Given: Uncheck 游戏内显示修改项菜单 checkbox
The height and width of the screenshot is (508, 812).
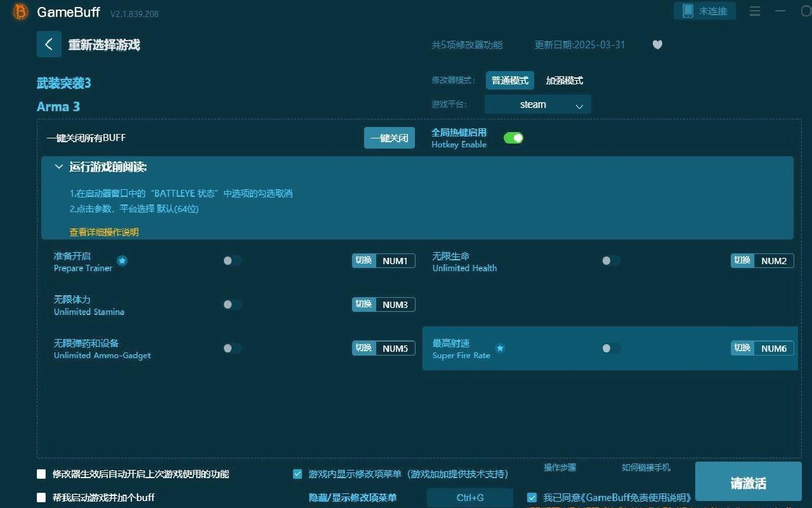Looking at the screenshot, I should click(x=298, y=474).
